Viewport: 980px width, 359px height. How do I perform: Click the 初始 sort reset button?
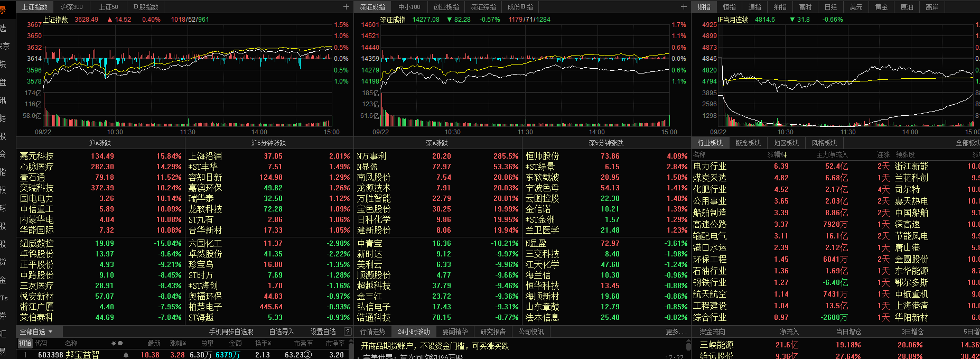[x=25, y=343]
